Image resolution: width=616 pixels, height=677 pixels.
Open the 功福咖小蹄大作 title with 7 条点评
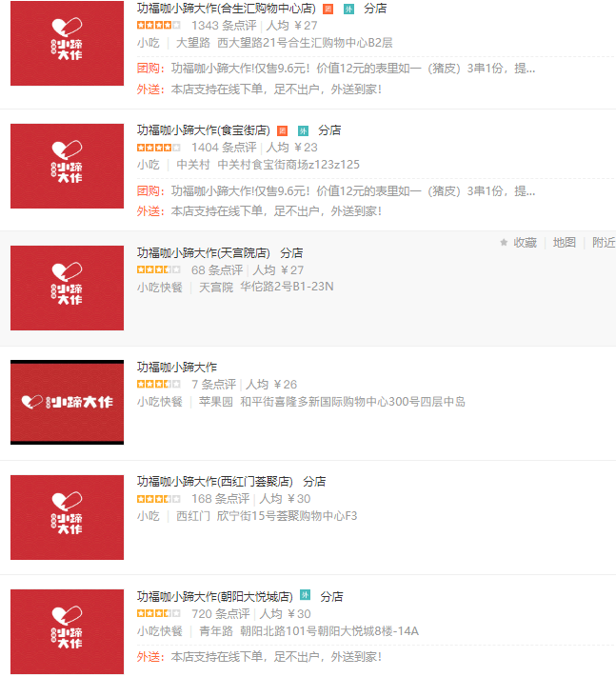(x=177, y=367)
